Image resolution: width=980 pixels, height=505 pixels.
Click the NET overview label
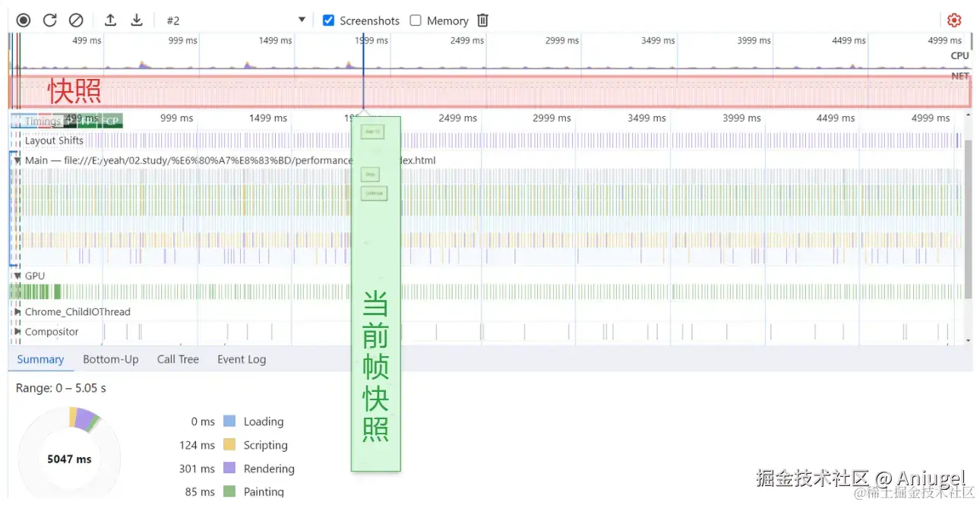tap(960, 76)
